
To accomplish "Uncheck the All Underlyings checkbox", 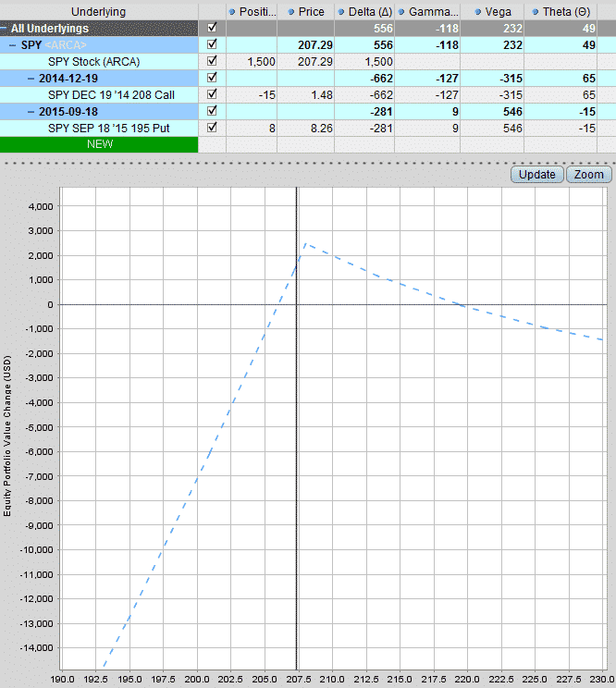I will tap(212, 28).
